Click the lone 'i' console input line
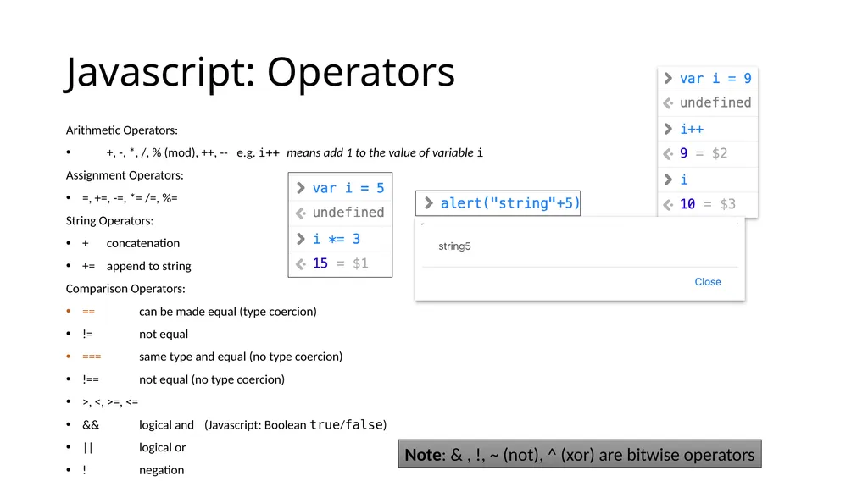Image resolution: width=868 pixels, height=487 pixels. click(x=684, y=180)
